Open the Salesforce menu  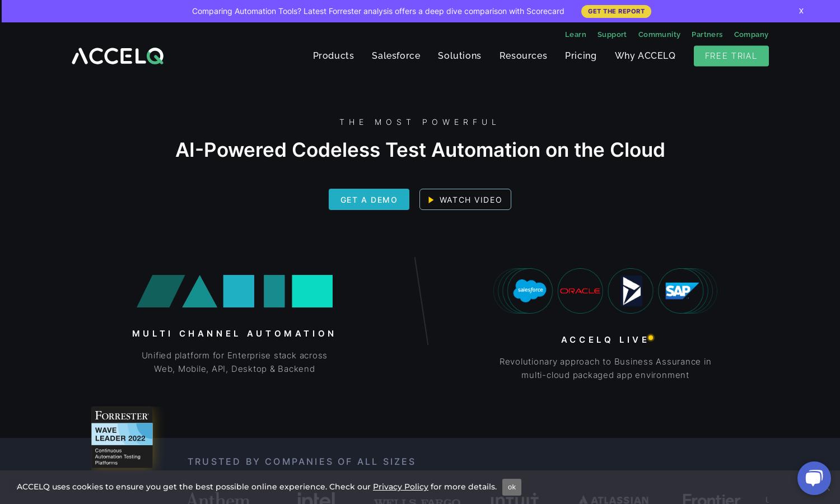396,55
